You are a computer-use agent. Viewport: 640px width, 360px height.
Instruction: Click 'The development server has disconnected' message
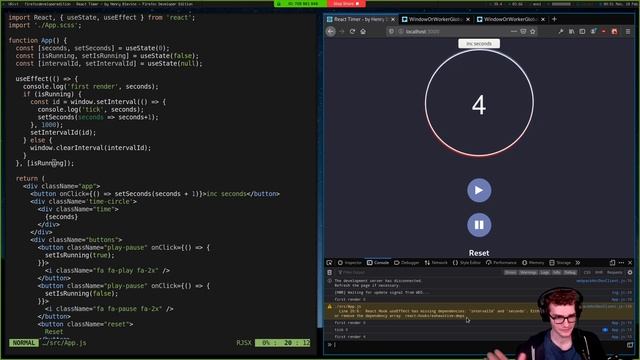point(377,281)
